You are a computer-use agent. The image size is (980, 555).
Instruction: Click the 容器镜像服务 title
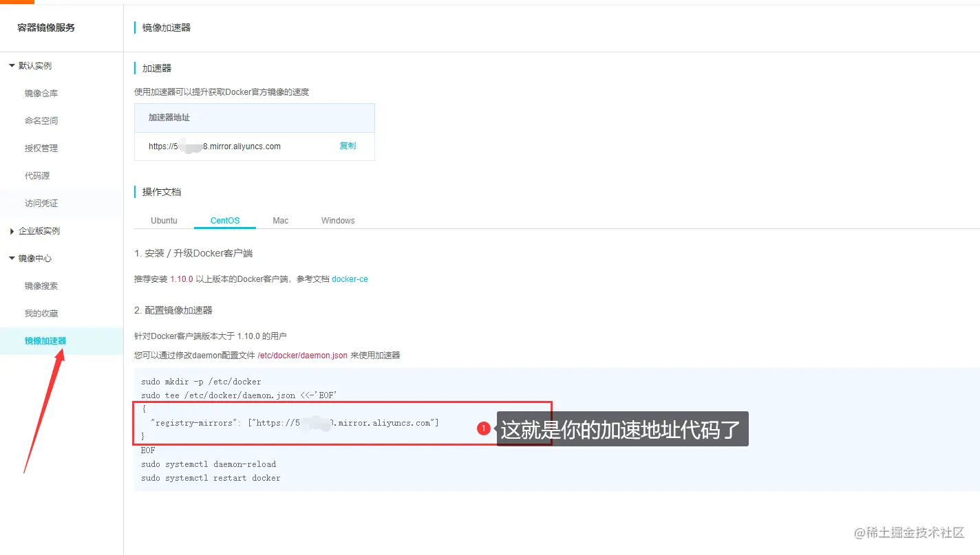pyautogui.click(x=46, y=28)
